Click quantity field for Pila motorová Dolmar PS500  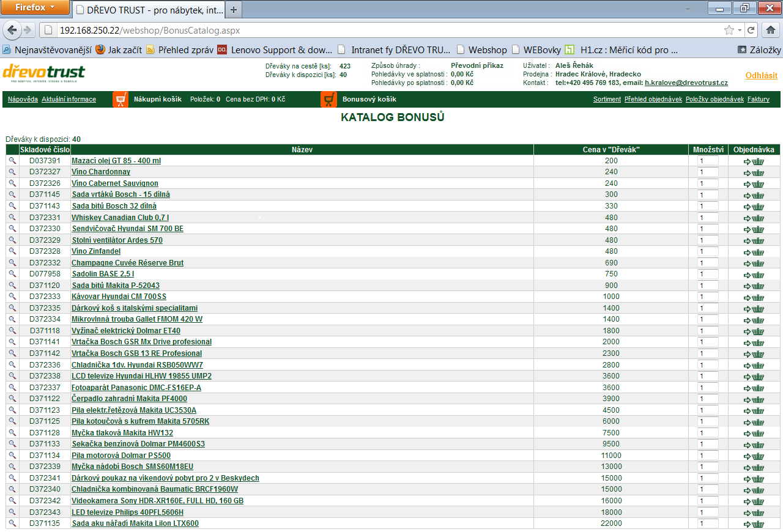[708, 456]
